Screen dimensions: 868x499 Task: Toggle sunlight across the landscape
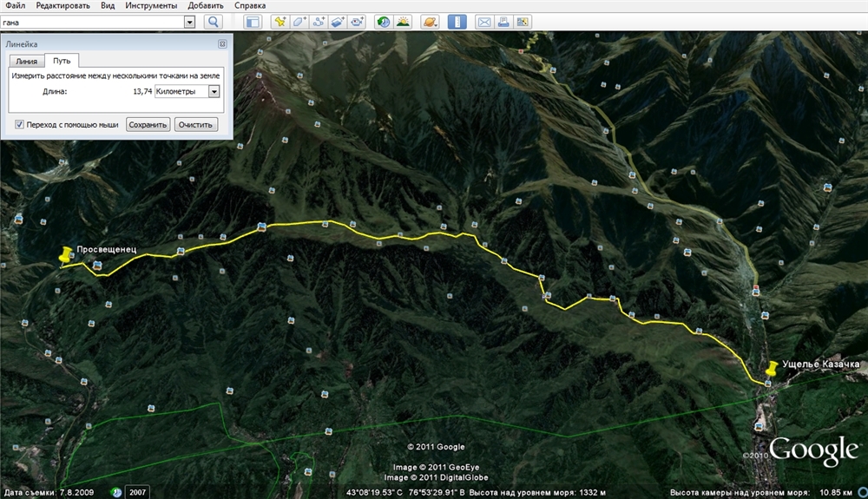pyautogui.click(x=403, y=22)
